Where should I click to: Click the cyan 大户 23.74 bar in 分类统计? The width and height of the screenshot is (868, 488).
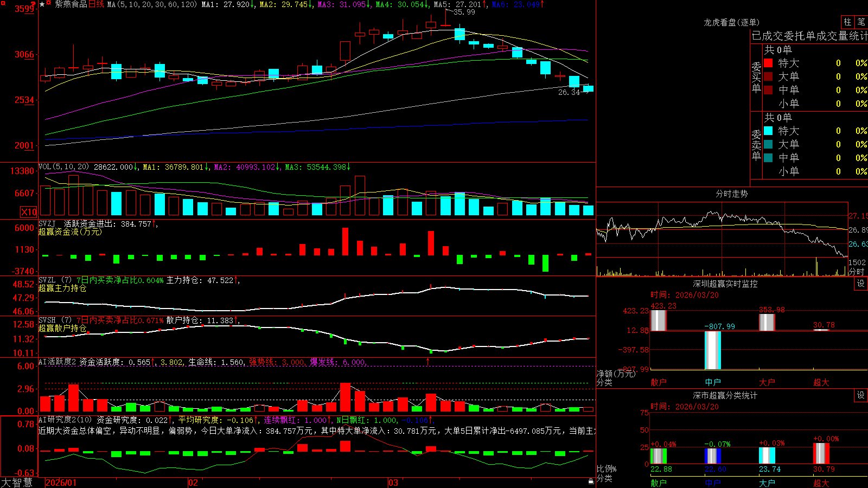[767, 455]
